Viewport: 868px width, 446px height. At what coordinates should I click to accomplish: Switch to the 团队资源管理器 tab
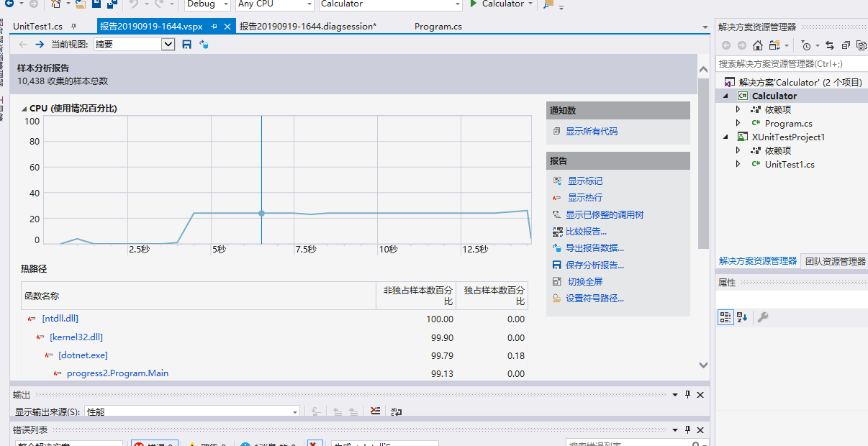click(x=835, y=261)
